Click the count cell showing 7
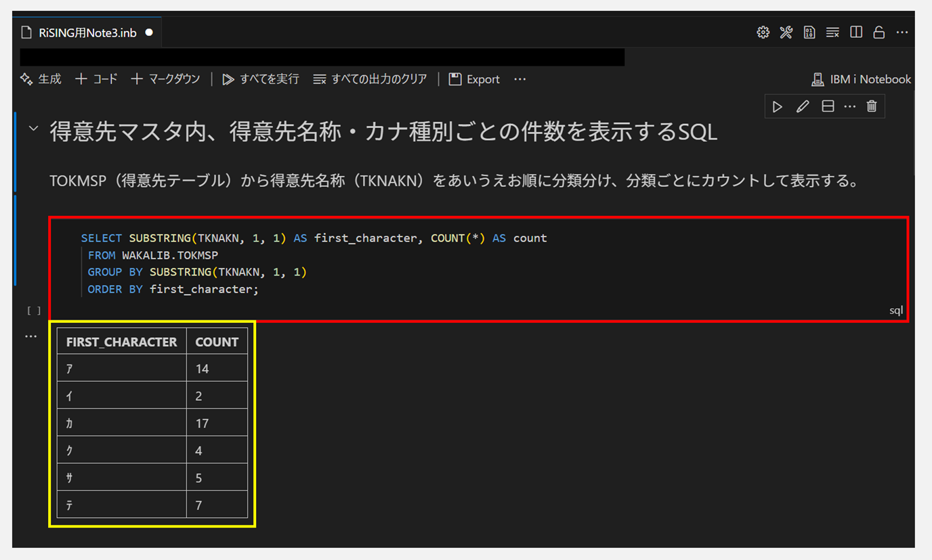This screenshot has width=932, height=560. pyautogui.click(x=217, y=505)
